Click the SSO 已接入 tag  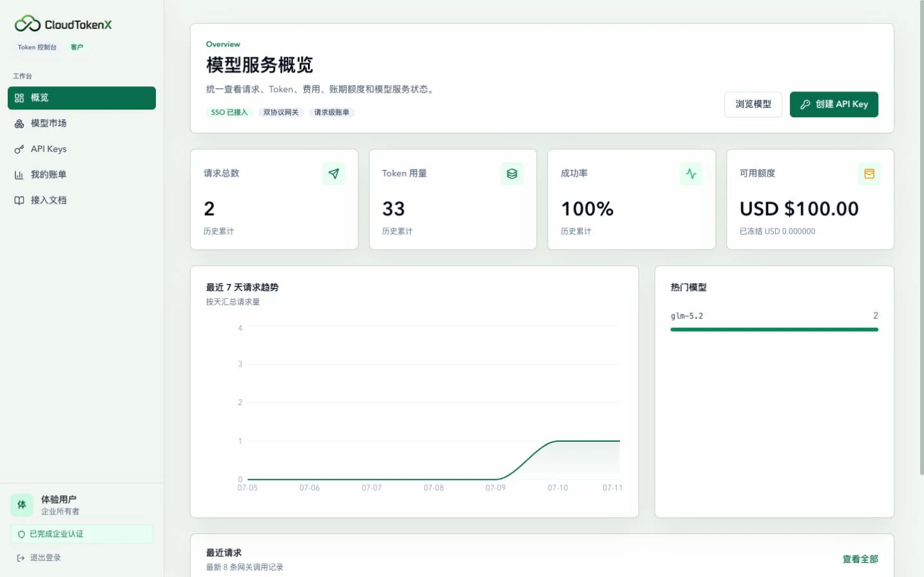pos(229,112)
